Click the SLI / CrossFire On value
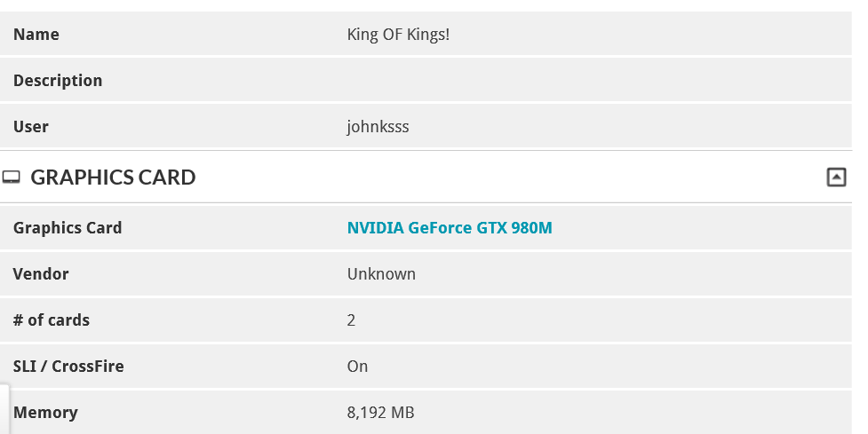Screen dimensions: 868x434 click(358, 366)
